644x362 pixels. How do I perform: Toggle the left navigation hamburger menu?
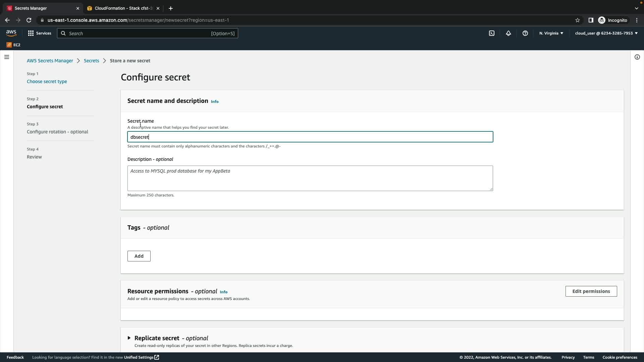pos(7,57)
